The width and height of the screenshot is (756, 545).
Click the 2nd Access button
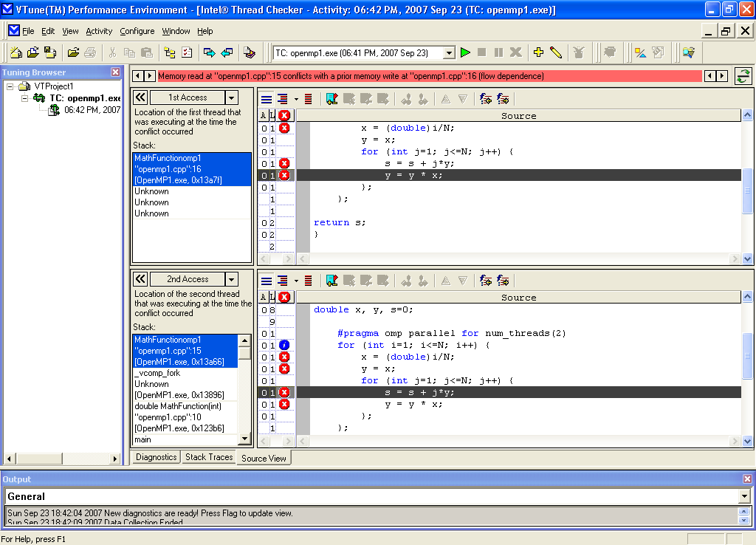pos(188,278)
